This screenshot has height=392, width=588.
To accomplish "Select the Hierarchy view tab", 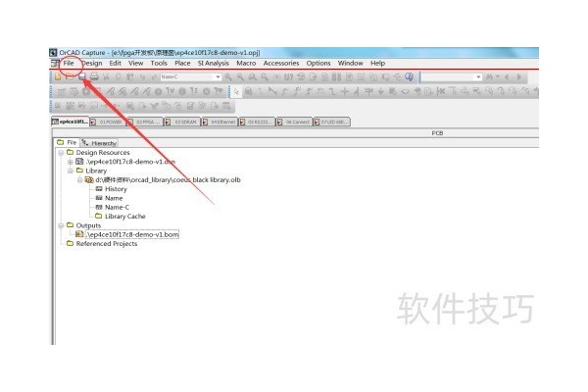I will (99, 143).
